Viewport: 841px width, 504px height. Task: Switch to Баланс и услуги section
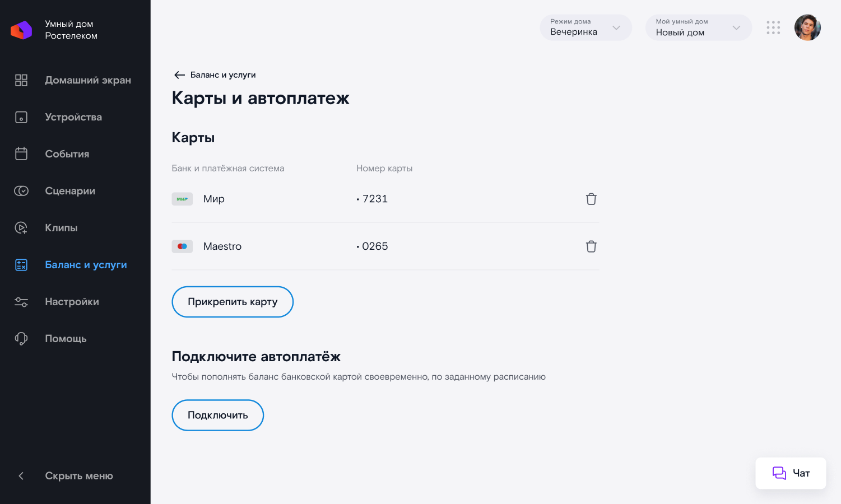click(x=86, y=265)
